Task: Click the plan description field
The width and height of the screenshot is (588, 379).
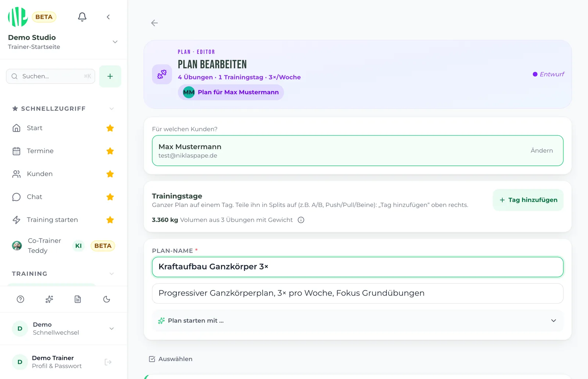Action: point(358,293)
